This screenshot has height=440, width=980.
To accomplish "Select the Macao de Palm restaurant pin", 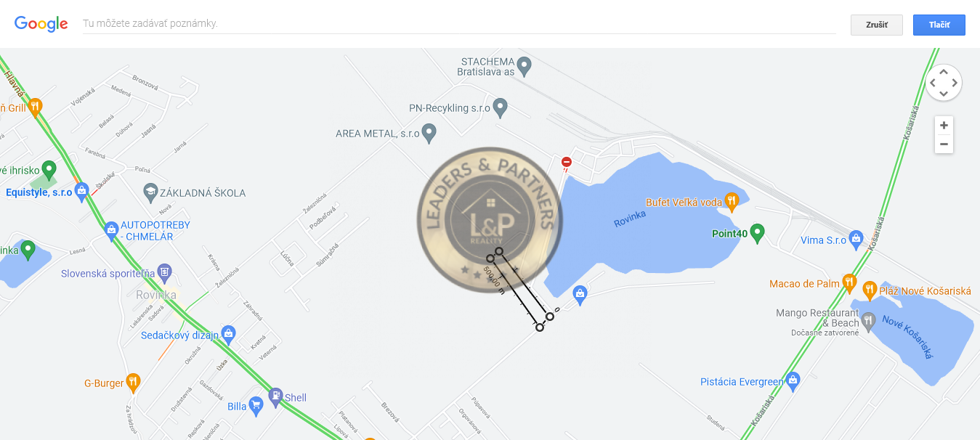I will 849,282.
